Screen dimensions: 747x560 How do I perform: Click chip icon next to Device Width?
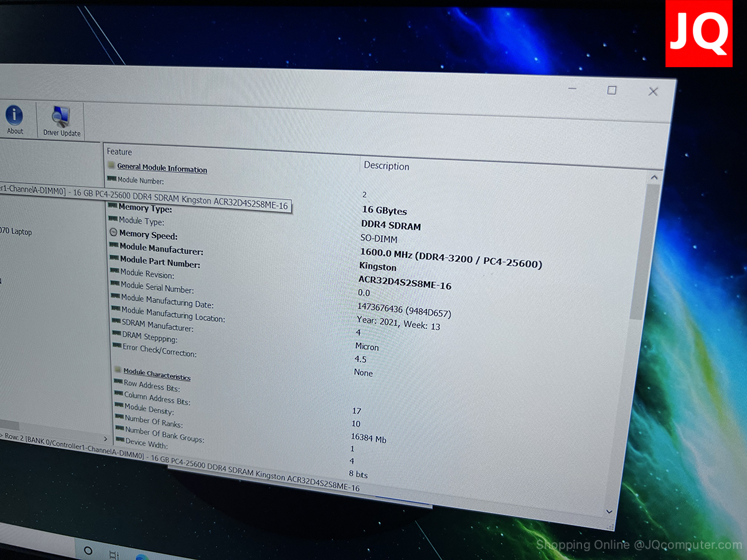click(121, 439)
